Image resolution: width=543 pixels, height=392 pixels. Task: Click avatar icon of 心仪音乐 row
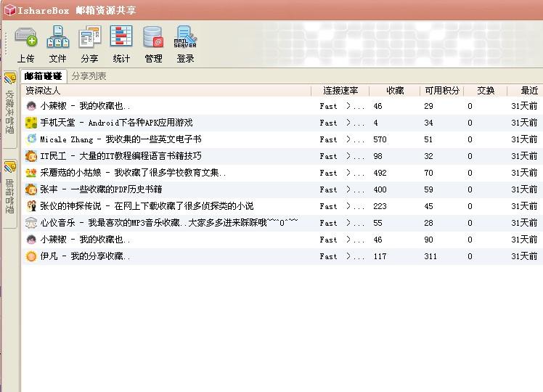31,223
